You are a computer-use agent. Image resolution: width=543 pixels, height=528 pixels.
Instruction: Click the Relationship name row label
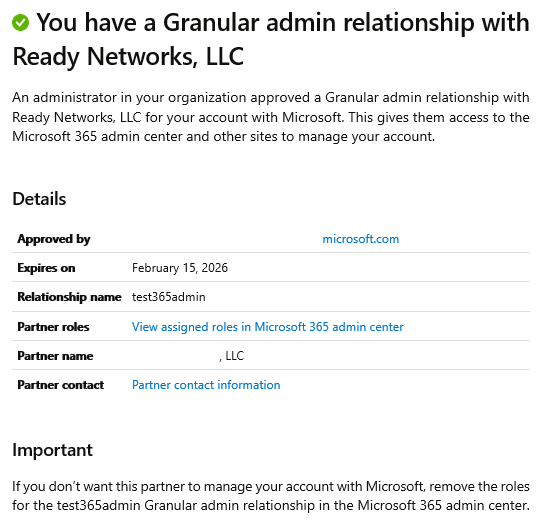pyautogui.click(x=69, y=297)
